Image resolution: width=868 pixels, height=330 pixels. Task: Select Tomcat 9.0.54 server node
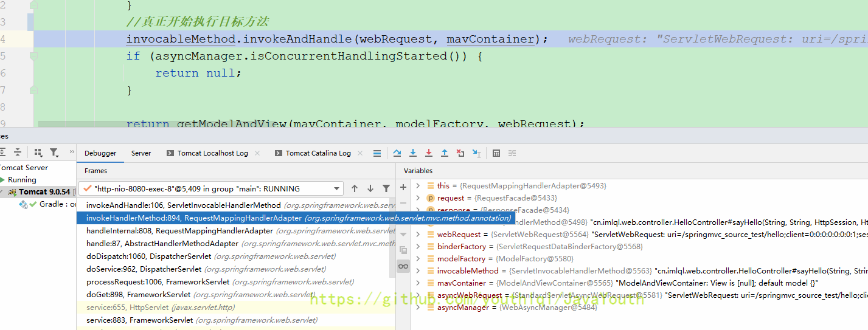(x=44, y=192)
